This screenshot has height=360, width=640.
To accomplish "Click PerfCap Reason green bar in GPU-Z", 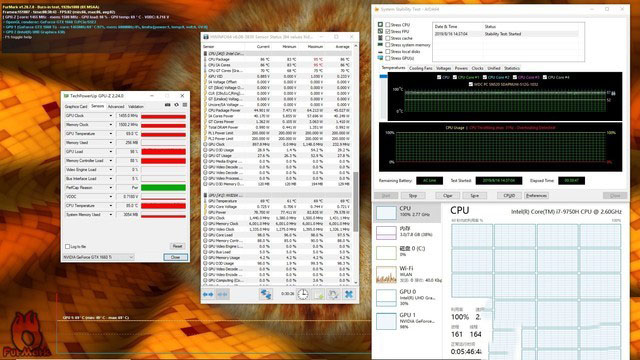I will (163, 188).
